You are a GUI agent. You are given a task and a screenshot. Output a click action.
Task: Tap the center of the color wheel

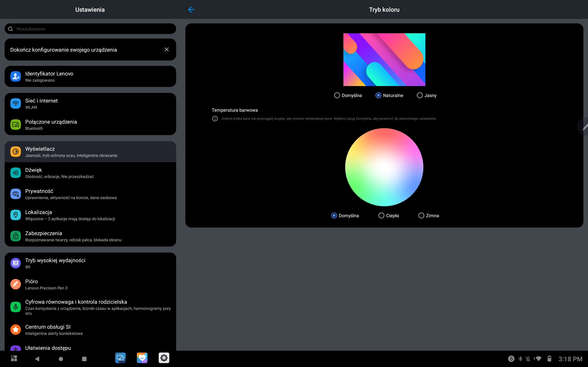[x=384, y=167]
